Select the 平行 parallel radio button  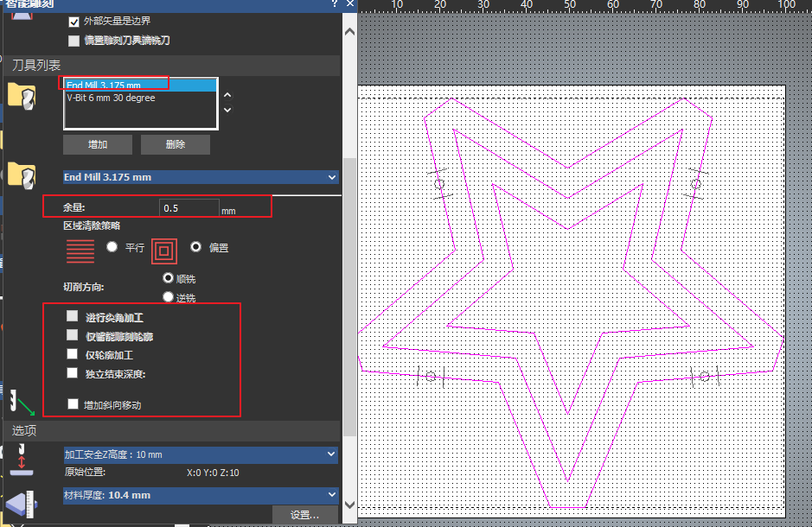[x=112, y=247]
